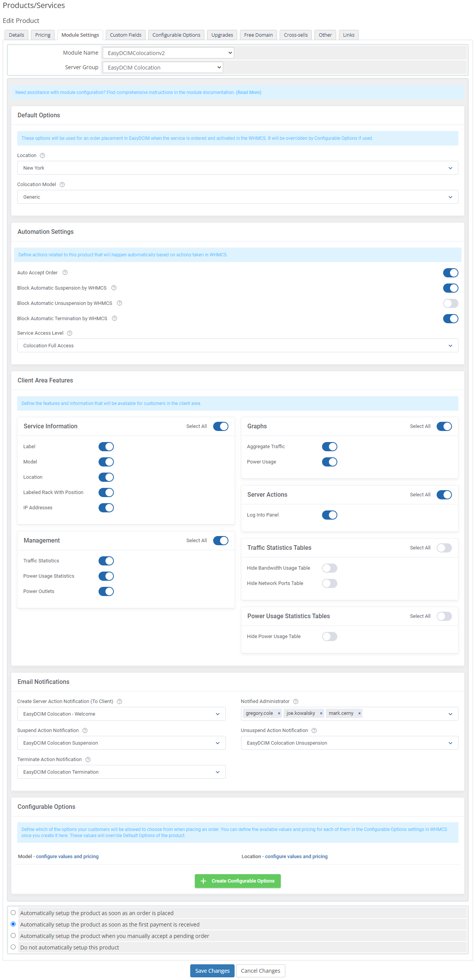This screenshot has width=476, height=980.
Task: Toggle Power Usage Statistics management switch
Action: click(106, 576)
